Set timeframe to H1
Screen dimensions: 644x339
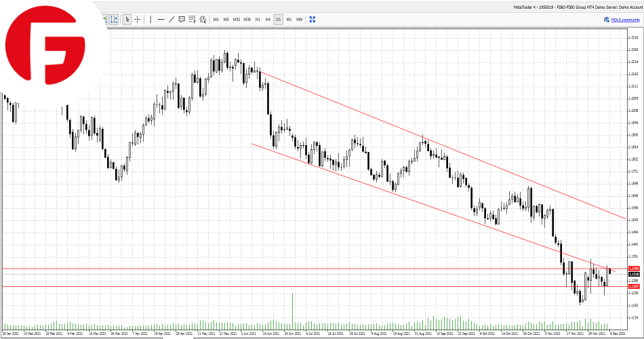(258, 20)
